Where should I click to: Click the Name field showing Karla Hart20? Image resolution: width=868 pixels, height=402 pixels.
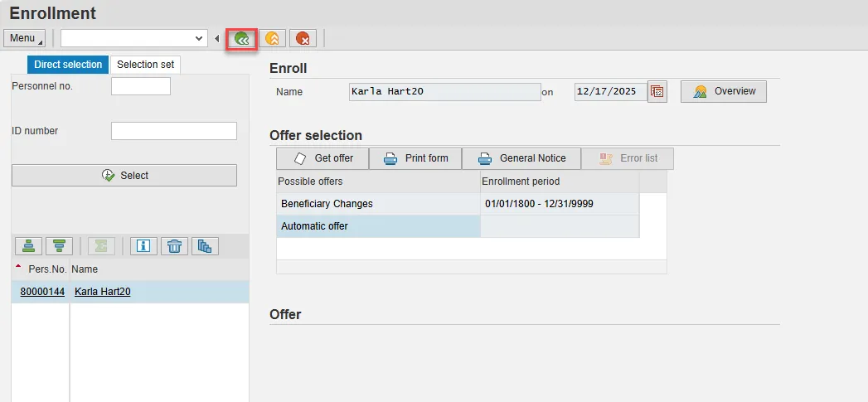tap(445, 92)
